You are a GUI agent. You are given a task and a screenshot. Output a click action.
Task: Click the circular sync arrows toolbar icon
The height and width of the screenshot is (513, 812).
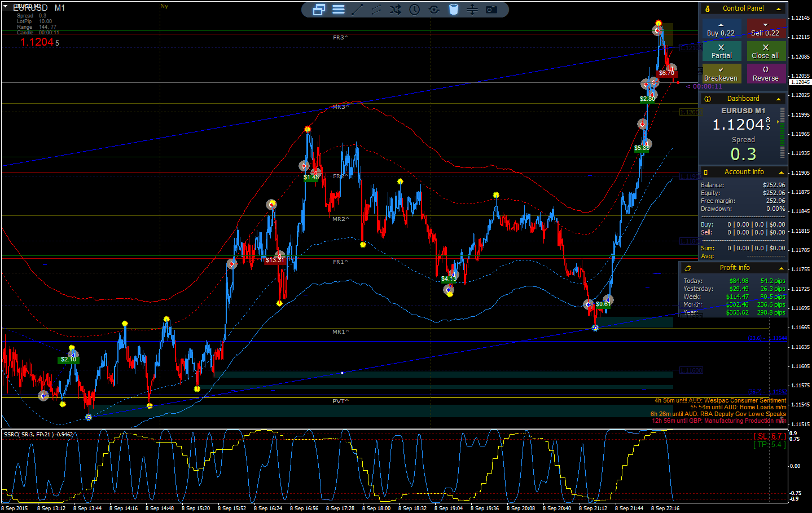434,10
